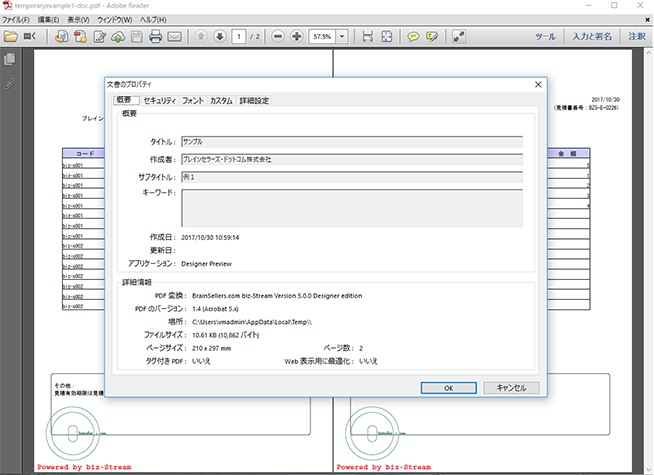Click the read mode expand icon
Viewport: 654px width, 475px height.
pyautogui.click(x=459, y=36)
